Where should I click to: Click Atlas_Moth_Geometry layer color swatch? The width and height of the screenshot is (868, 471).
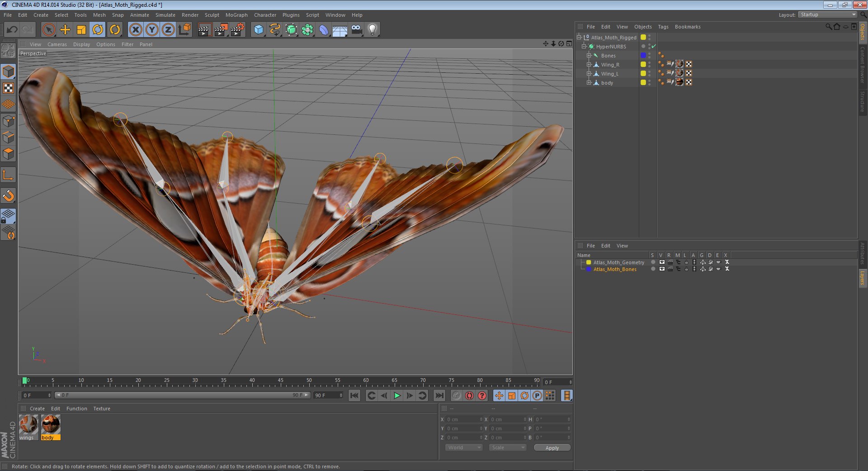pos(589,262)
